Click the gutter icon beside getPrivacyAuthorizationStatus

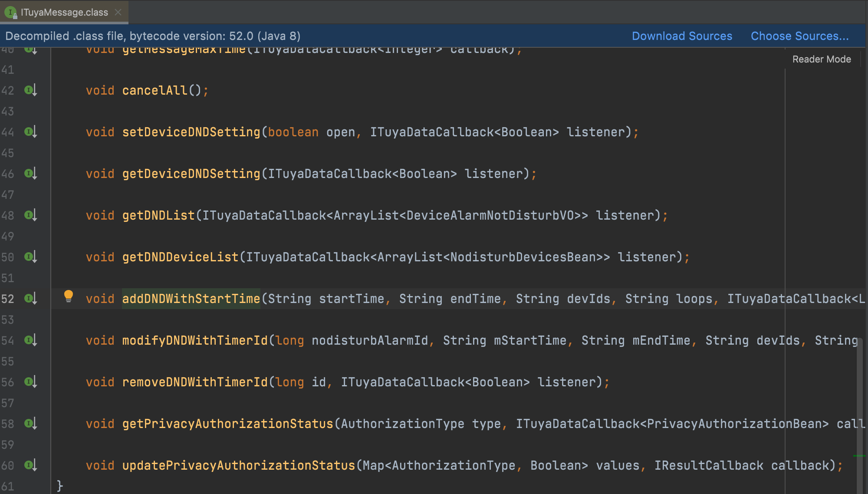click(x=30, y=424)
